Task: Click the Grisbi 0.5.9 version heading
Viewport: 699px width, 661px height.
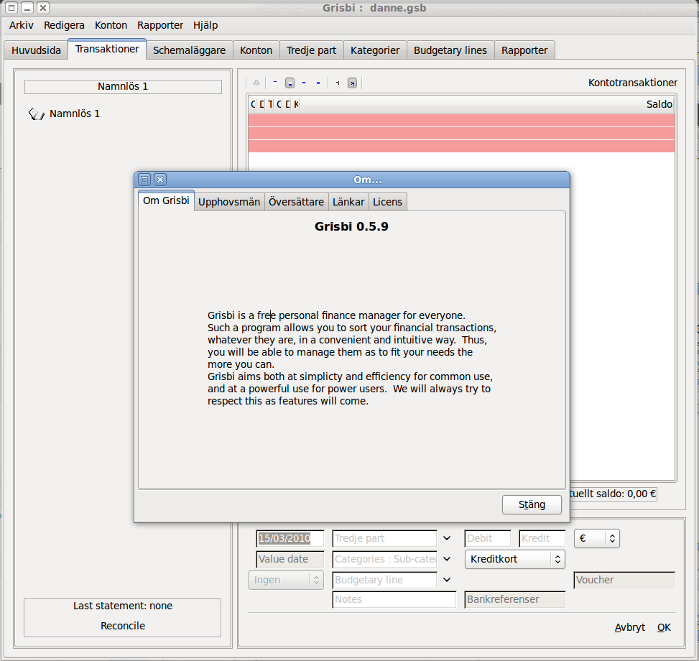Action: click(351, 226)
